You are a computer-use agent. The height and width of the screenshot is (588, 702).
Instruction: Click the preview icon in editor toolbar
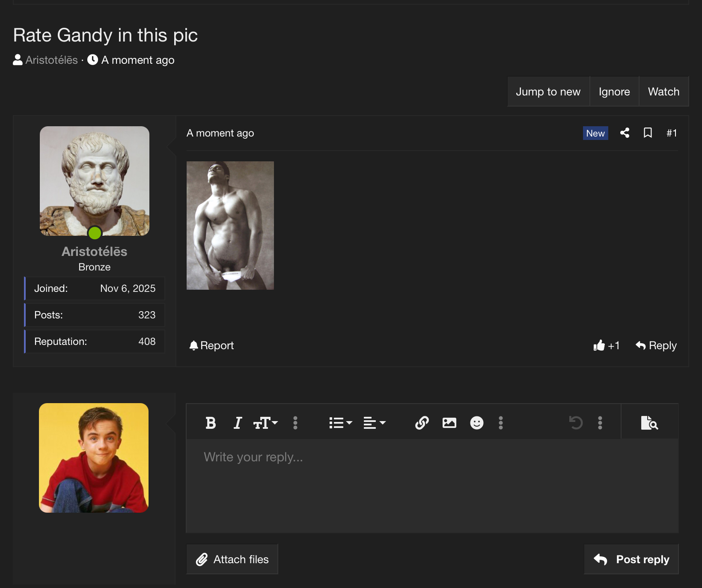tap(649, 423)
